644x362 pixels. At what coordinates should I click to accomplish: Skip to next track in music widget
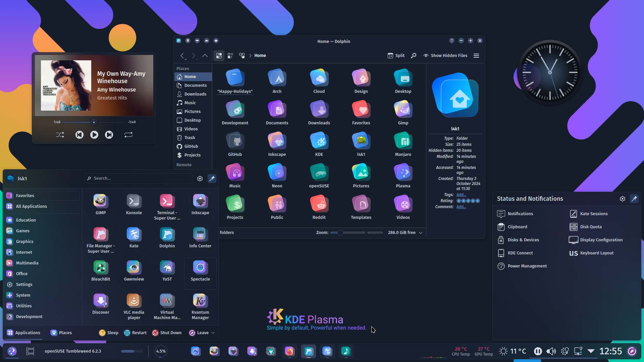tap(109, 135)
